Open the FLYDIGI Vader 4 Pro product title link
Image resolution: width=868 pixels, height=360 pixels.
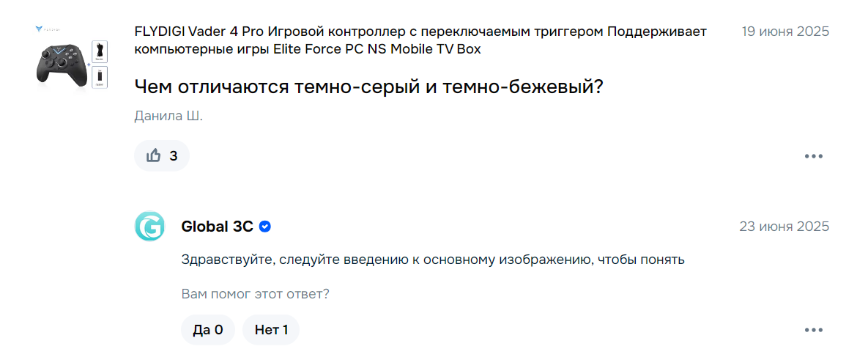pyautogui.click(x=420, y=40)
